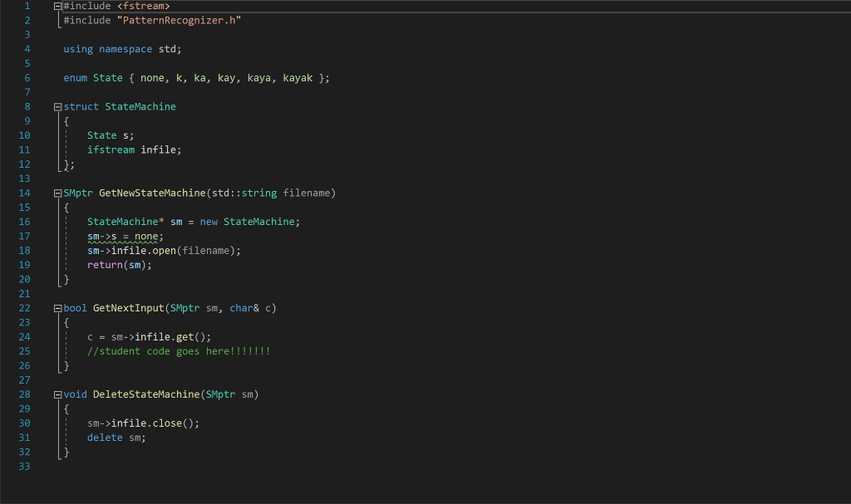Click 'std::string' type on line 14
The height and width of the screenshot is (504, 851).
(x=244, y=193)
